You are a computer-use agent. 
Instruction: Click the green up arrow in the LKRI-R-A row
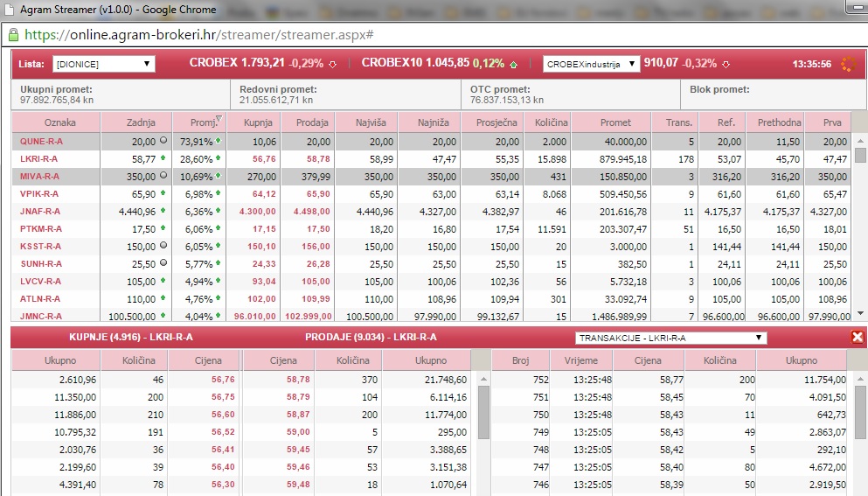pos(164,158)
